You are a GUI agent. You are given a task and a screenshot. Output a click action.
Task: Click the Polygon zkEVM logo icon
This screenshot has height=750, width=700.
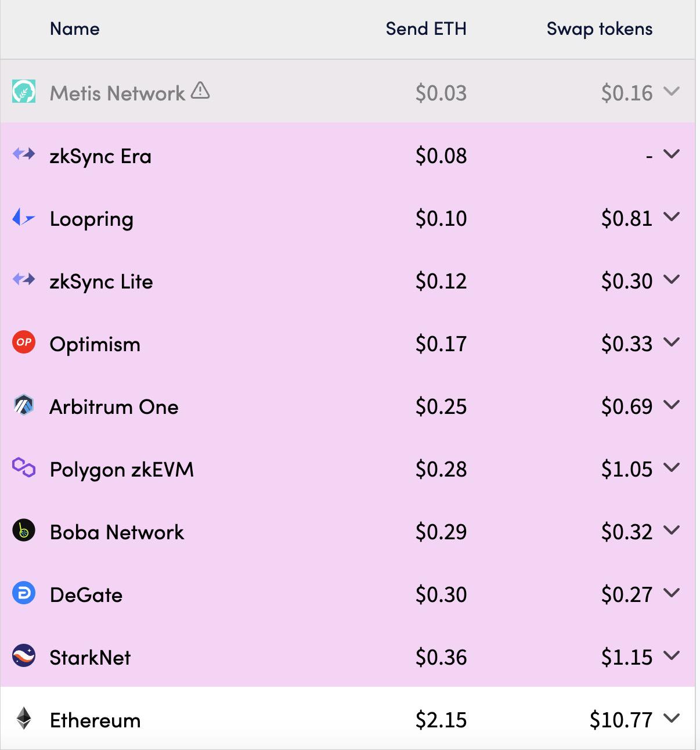pos(24,467)
